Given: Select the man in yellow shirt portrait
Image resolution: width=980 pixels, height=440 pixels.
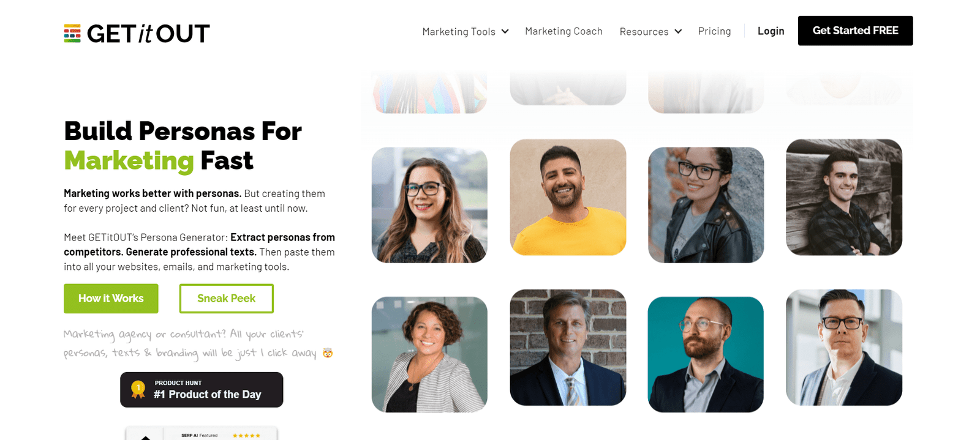Looking at the screenshot, I should click(568, 197).
